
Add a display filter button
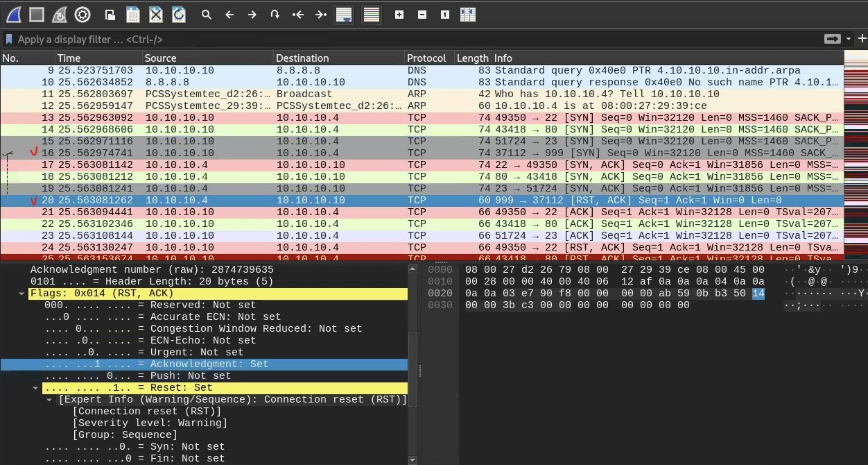[862, 40]
